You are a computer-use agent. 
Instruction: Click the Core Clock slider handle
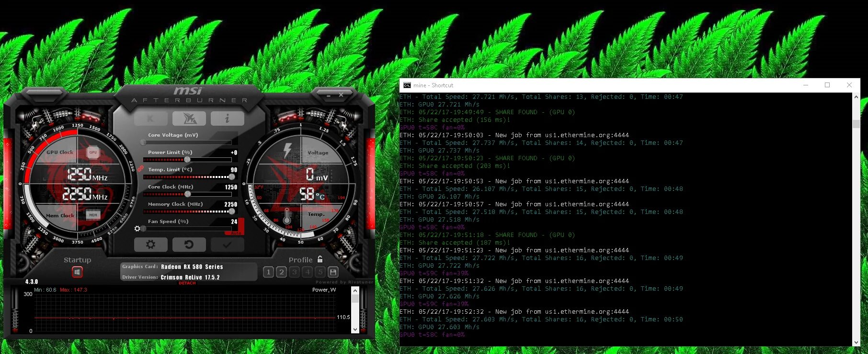point(188,194)
